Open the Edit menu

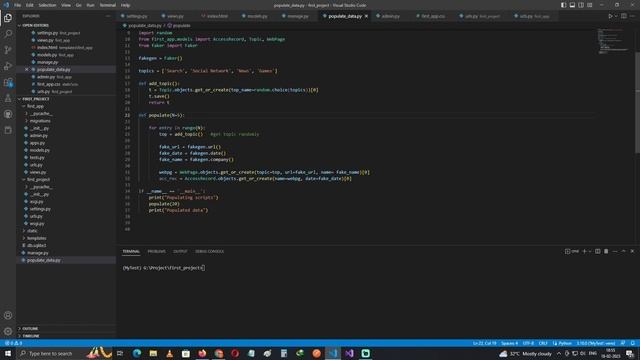pos(30,5)
